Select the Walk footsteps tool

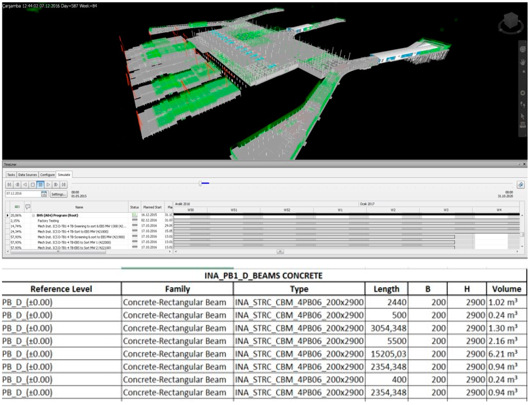click(522, 105)
